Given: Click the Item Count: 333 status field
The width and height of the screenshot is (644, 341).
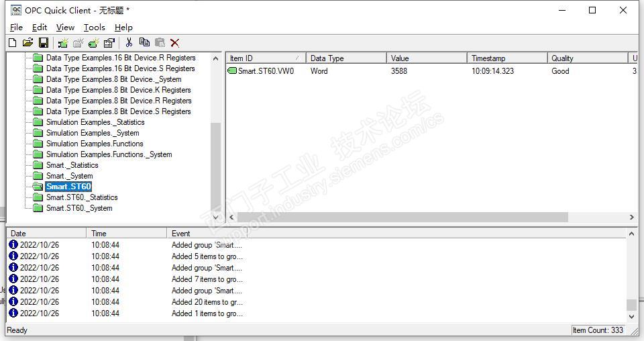Looking at the screenshot, I should 598,330.
